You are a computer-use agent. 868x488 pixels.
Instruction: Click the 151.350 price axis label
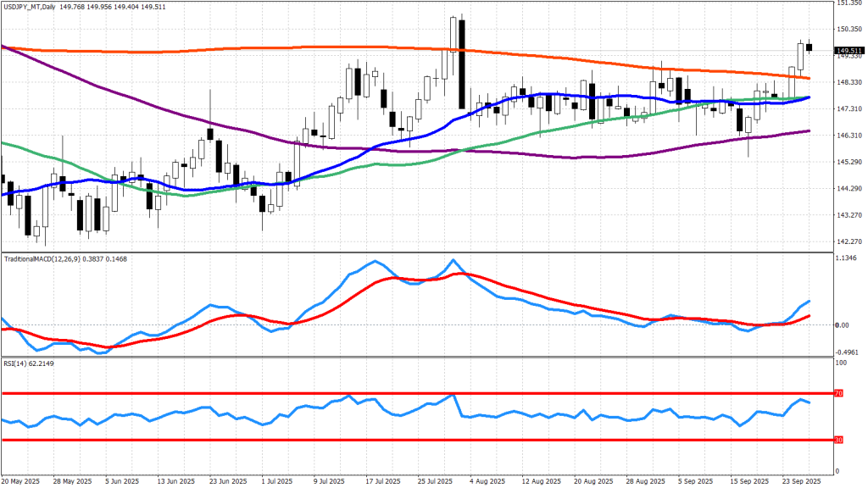[x=849, y=3]
